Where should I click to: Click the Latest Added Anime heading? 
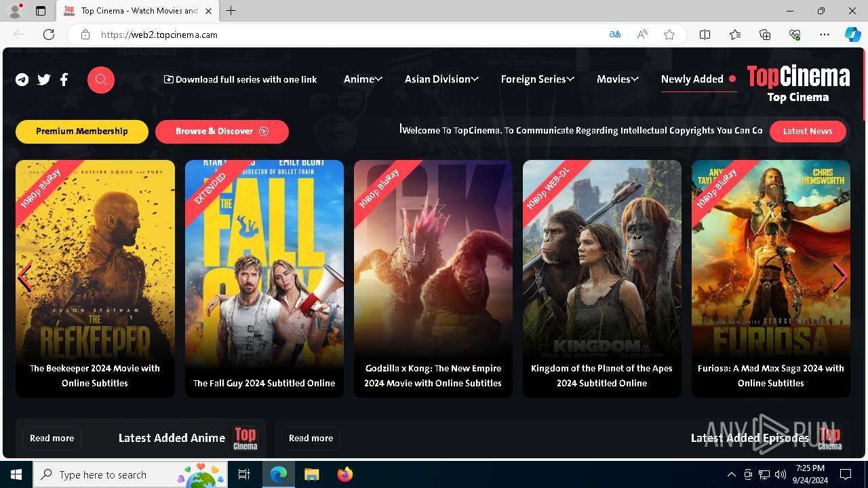(x=172, y=439)
